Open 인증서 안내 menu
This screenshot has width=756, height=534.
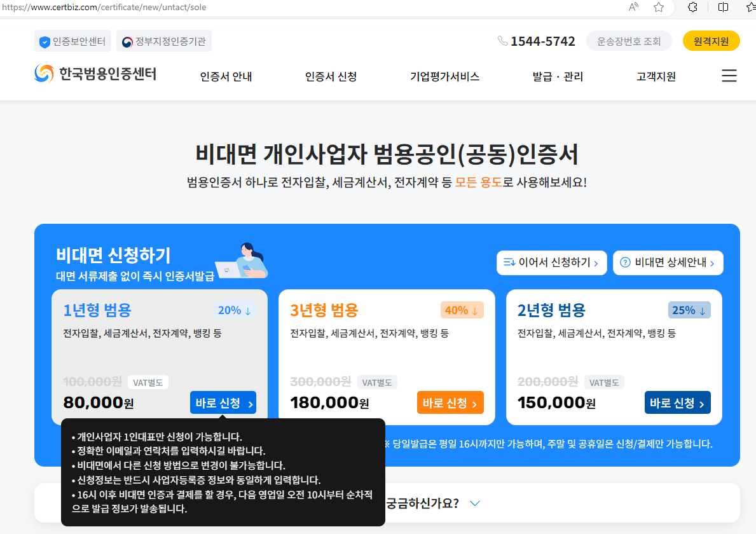(226, 77)
